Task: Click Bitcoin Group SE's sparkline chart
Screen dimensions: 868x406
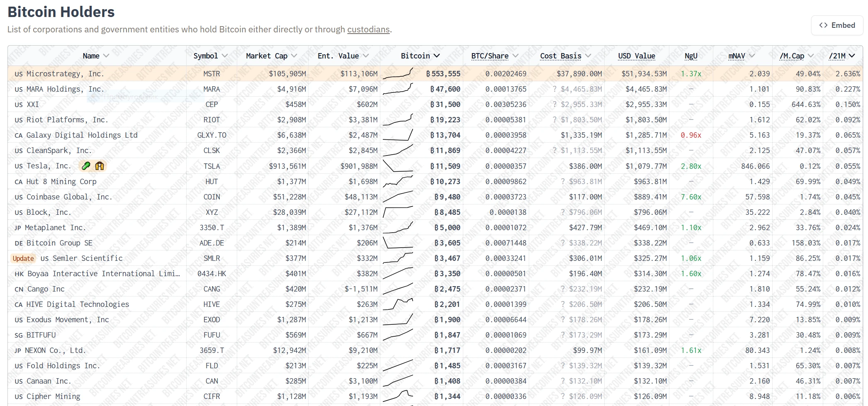Action: 398,243
